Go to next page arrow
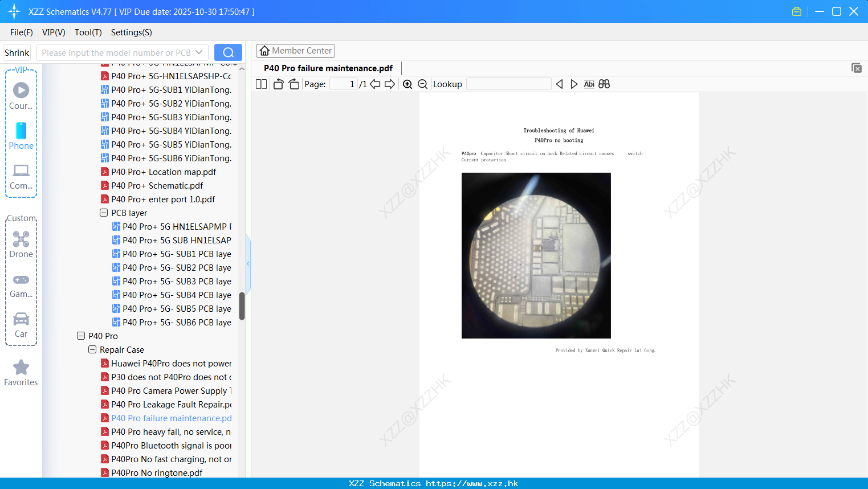 pyautogui.click(x=390, y=84)
